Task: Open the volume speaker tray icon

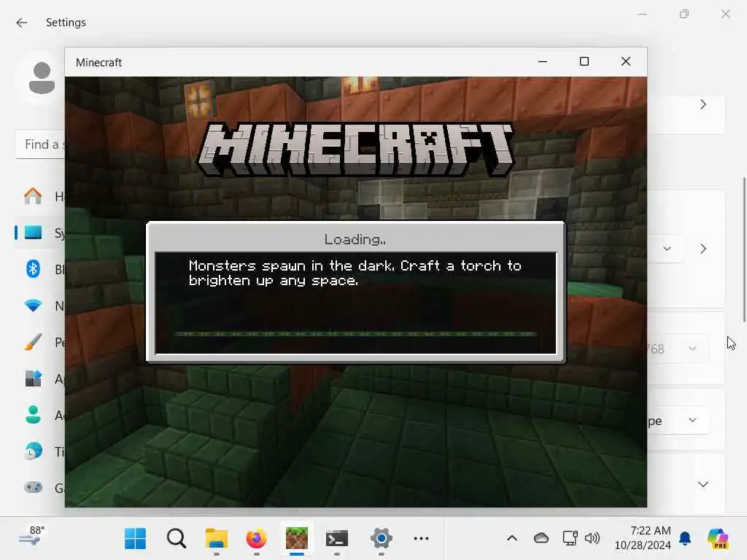Action: 592,539
